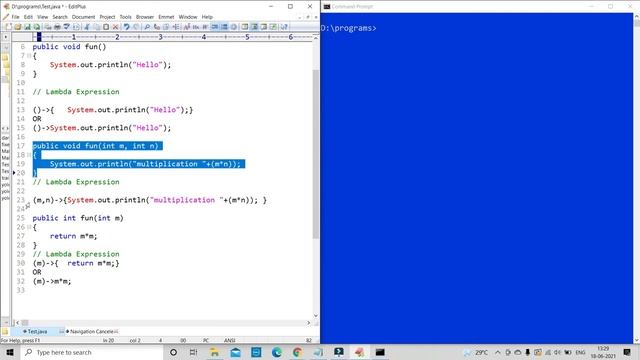Click the 'PC' line-ending status bar entry

[x=206, y=340]
